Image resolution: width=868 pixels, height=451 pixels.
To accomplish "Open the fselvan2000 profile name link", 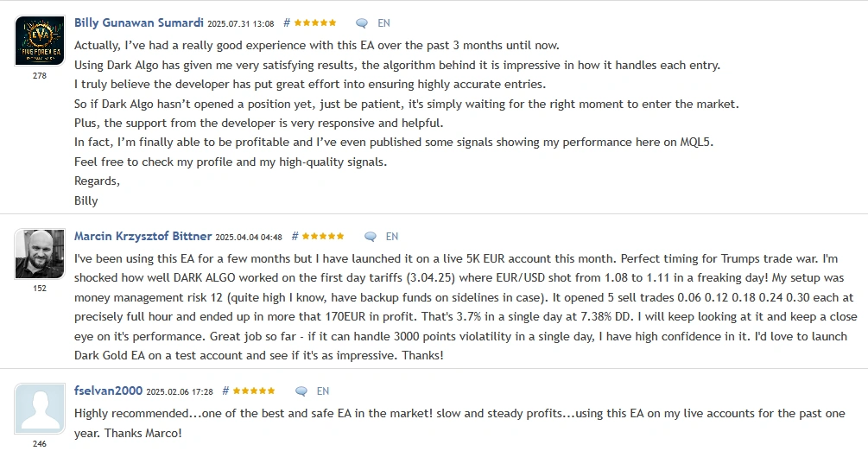I will tap(108, 391).
